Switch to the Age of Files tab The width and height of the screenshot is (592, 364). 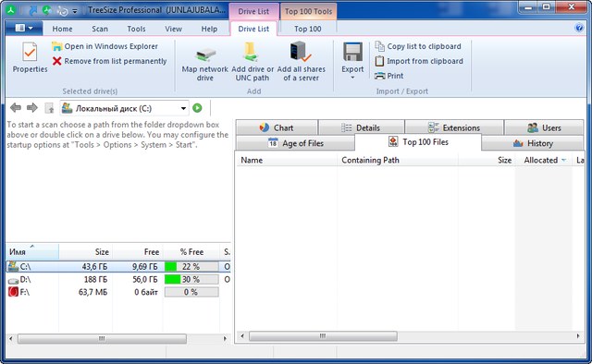click(x=295, y=143)
